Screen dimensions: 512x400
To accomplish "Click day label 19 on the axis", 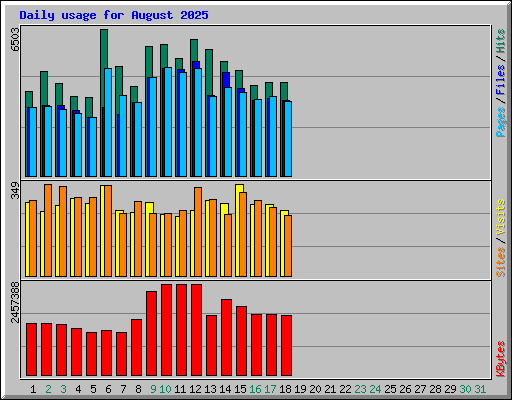I will [x=300, y=389].
